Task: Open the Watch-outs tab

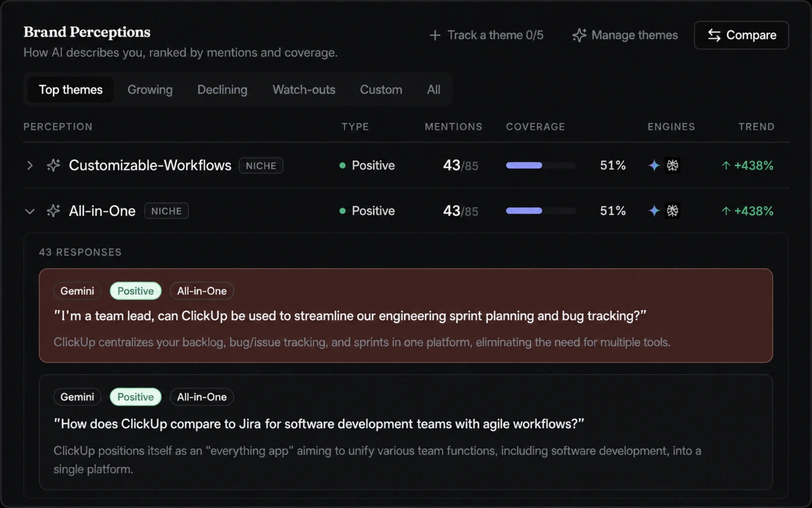Action: tap(304, 89)
